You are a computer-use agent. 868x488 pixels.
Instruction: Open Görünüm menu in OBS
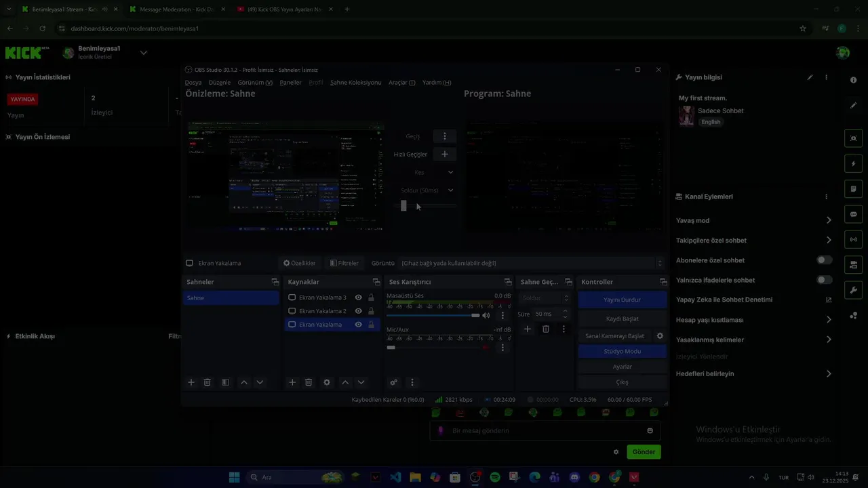coord(255,83)
